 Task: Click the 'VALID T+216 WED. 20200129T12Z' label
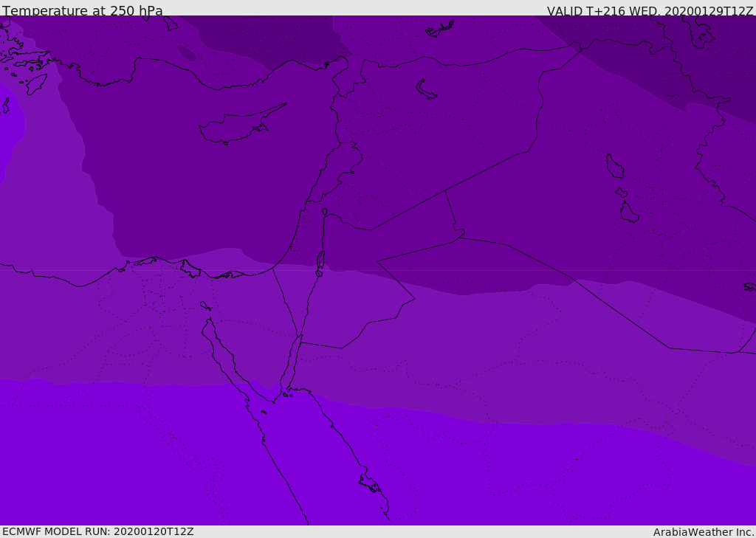pos(650,11)
